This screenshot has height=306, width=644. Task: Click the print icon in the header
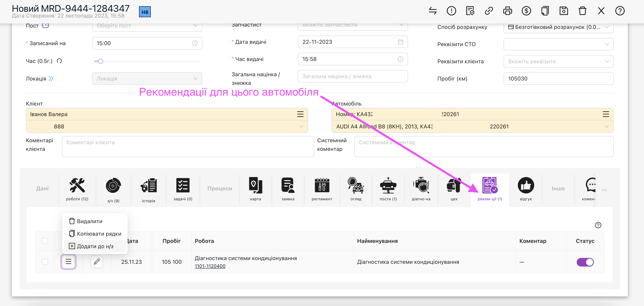[507, 11]
